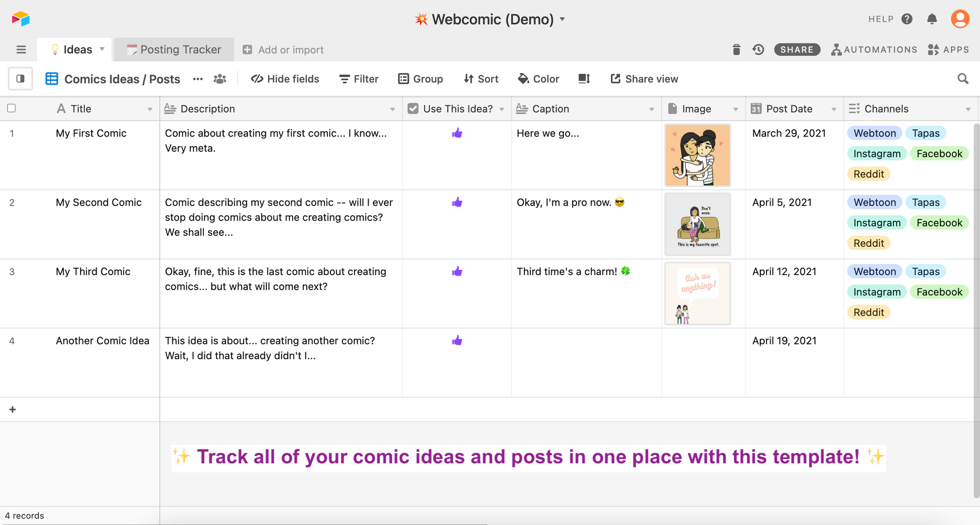Screen dimensions: 980x525
Task: Open the Color records option
Action: click(538, 79)
